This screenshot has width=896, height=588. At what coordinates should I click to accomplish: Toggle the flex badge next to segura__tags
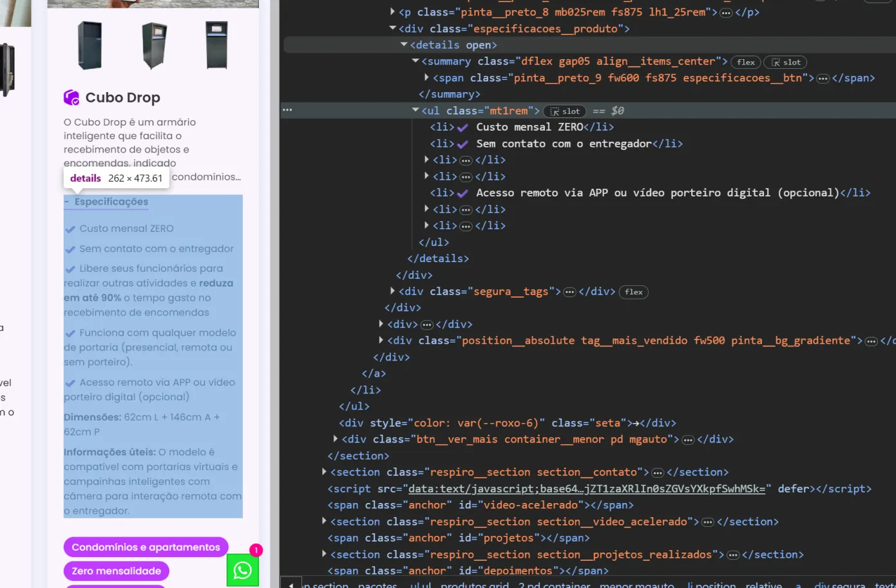pyautogui.click(x=633, y=292)
